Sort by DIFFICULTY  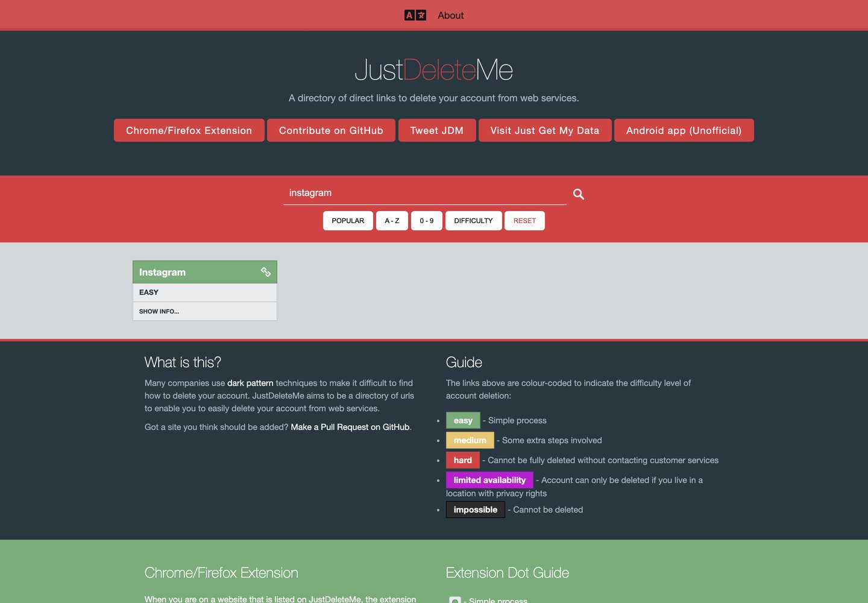tap(473, 221)
